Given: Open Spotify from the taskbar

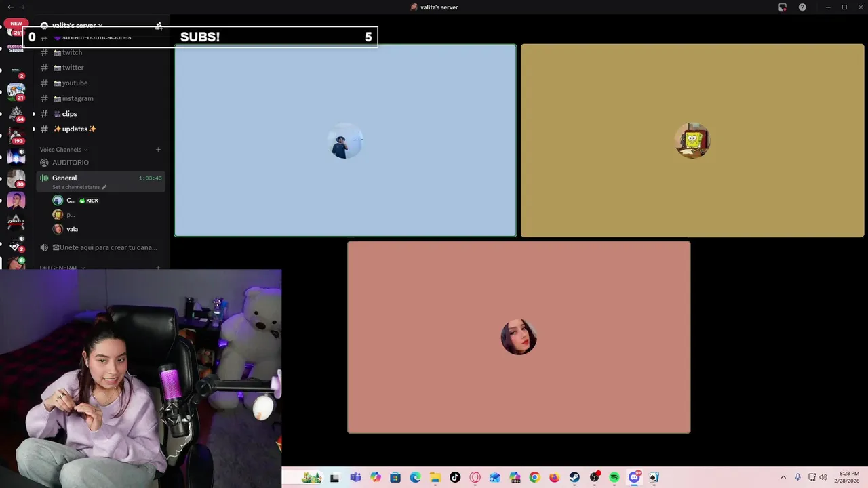Looking at the screenshot, I should 614,477.
